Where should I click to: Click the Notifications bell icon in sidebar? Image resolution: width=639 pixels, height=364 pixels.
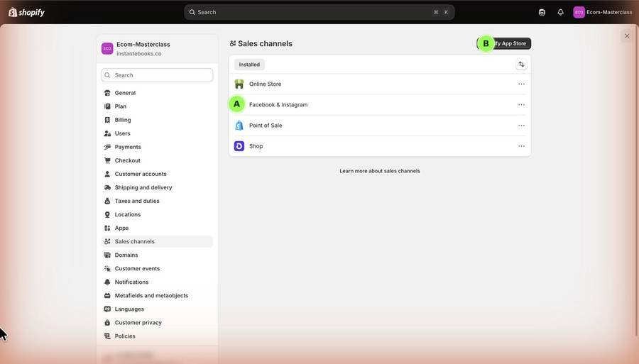(107, 282)
